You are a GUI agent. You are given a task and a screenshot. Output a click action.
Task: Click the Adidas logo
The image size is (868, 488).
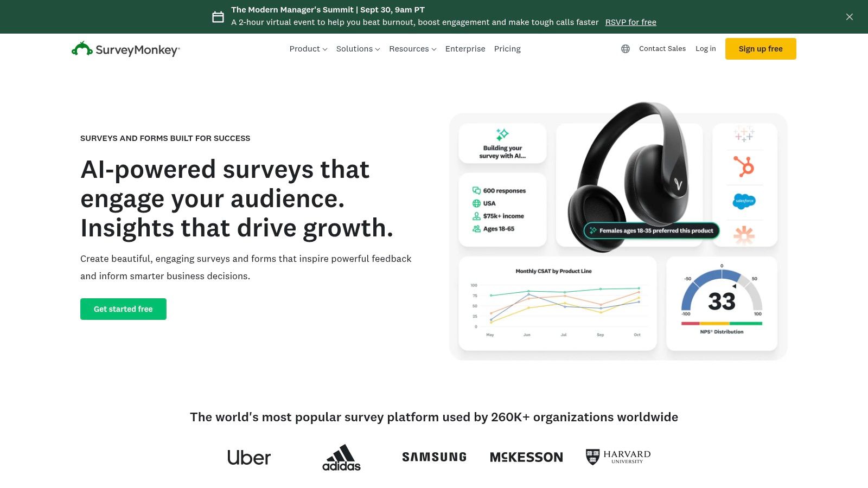pos(341,458)
